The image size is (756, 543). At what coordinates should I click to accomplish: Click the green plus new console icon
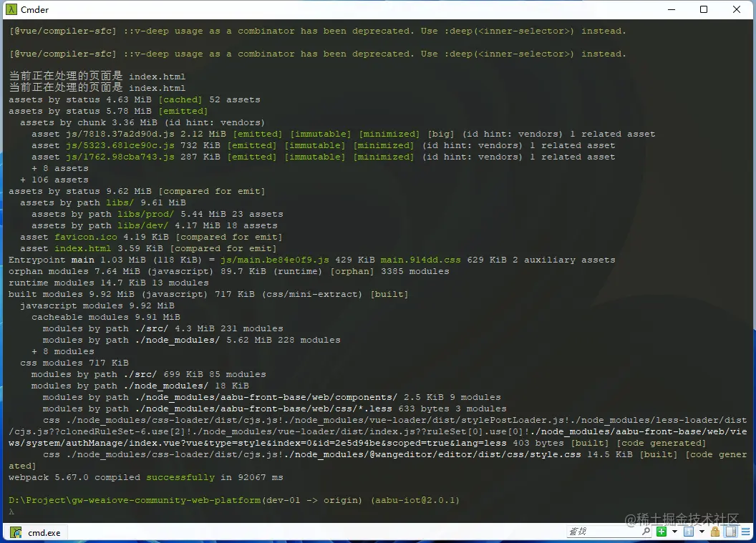click(661, 532)
